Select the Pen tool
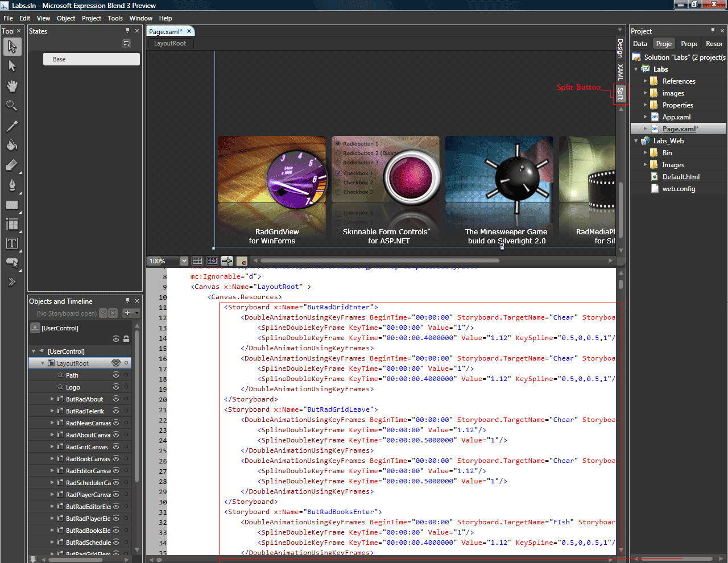This screenshot has width=728, height=563. (12, 185)
